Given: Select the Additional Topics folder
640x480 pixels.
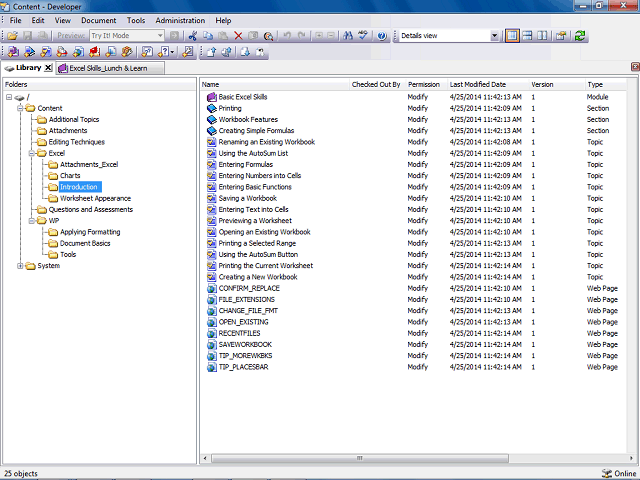Looking at the screenshot, I should (x=74, y=120).
